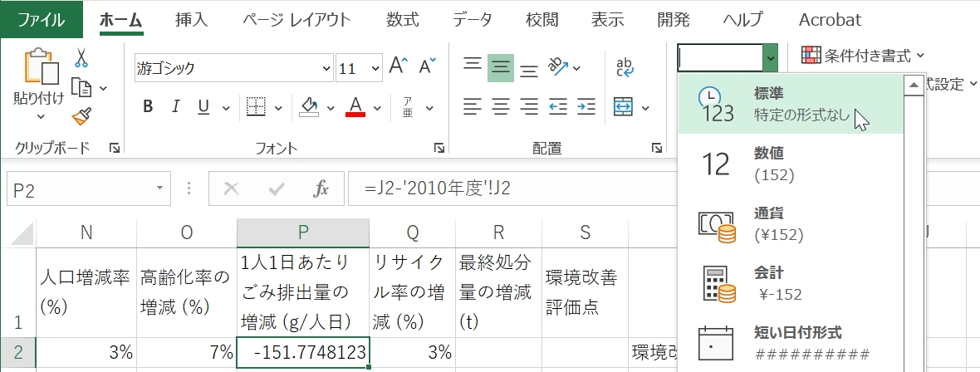Open the underline style dropdown arrow
980x372 pixels.
[224, 108]
